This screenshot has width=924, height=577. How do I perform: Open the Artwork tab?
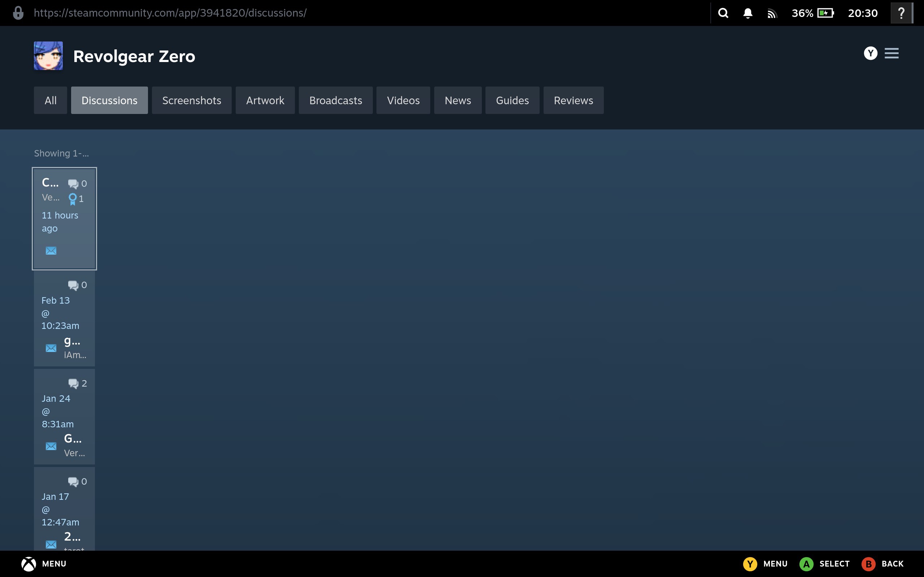pyautogui.click(x=265, y=100)
